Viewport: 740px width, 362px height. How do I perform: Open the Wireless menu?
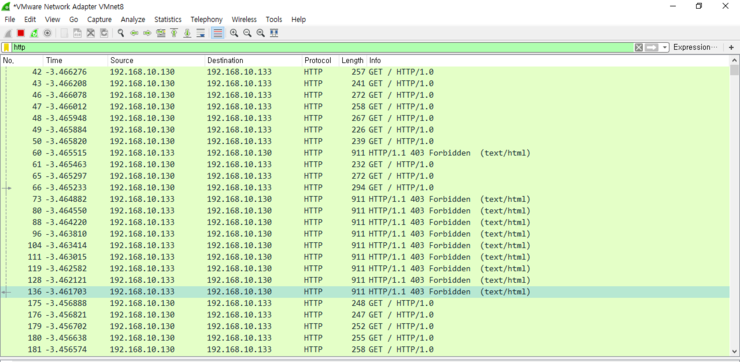point(244,19)
